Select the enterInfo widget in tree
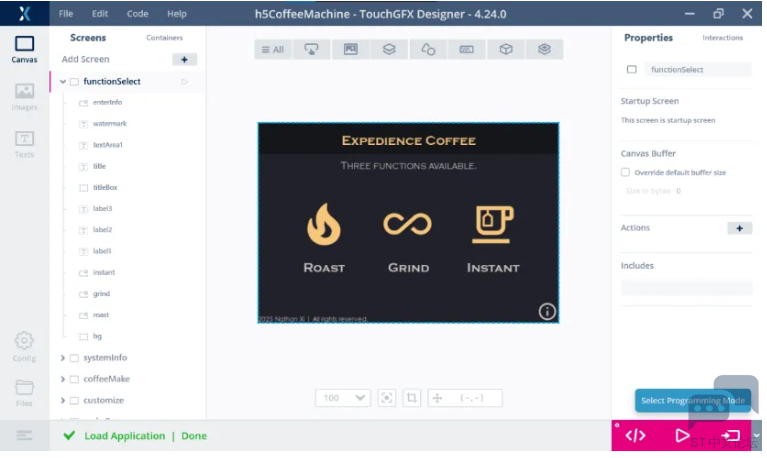 [x=107, y=102]
